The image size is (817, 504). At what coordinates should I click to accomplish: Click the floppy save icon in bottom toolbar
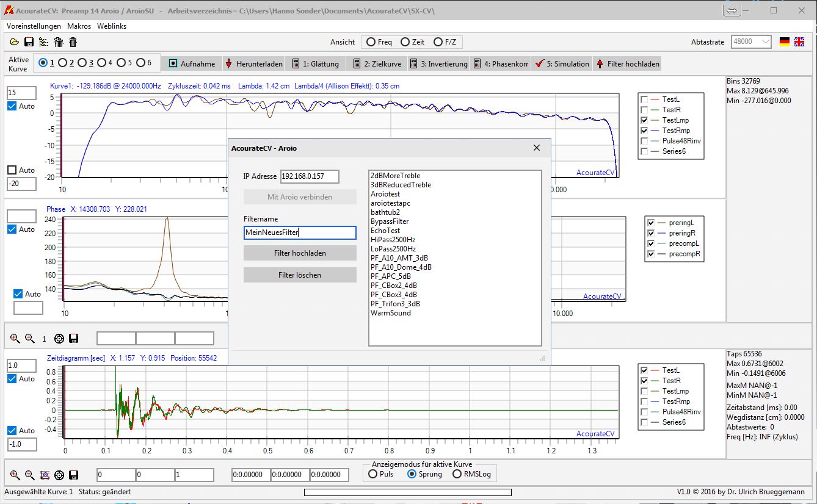pyautogui.click(x=74, y=475)
